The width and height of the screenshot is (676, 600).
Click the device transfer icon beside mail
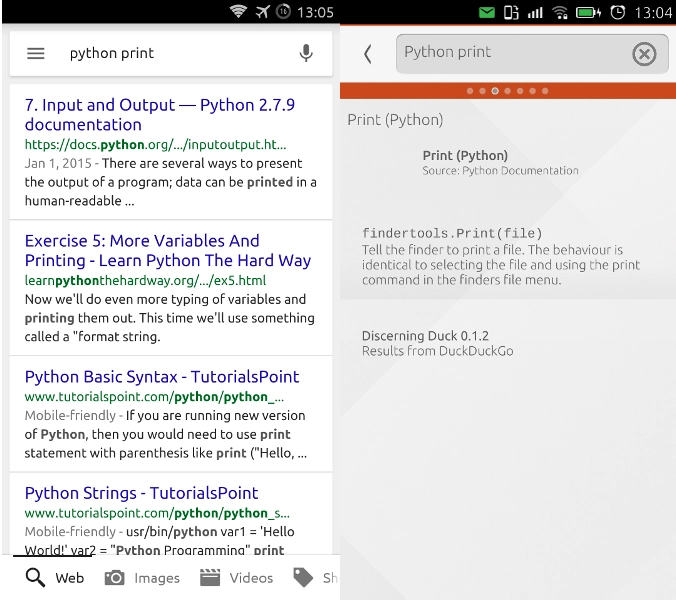511,12
